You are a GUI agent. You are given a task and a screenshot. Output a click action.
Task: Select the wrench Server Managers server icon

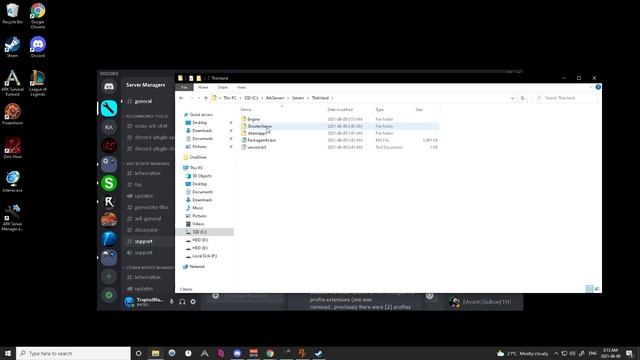point(109,108)
